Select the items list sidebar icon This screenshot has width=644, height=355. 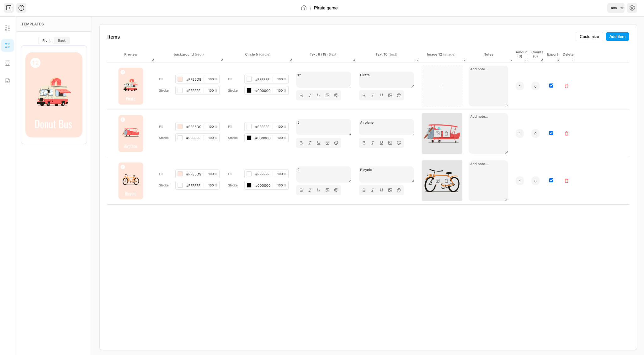pos(8,46)
